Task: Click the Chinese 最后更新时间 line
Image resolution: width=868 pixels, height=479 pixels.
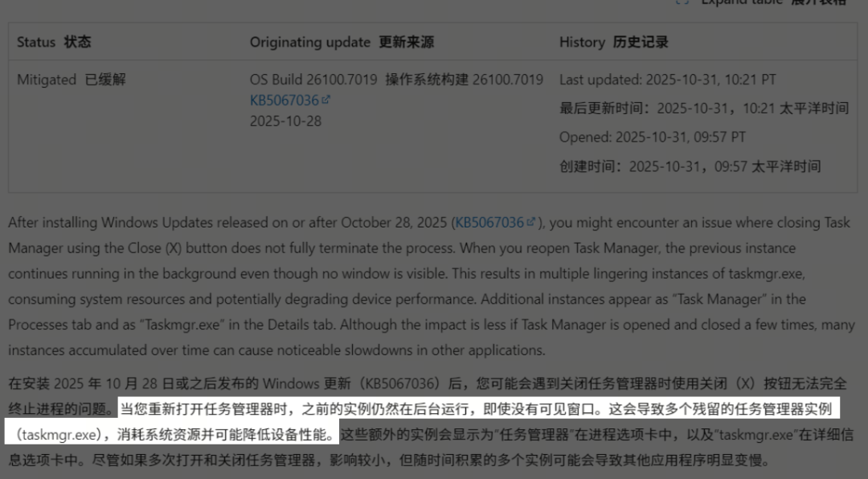Action: 703,108
